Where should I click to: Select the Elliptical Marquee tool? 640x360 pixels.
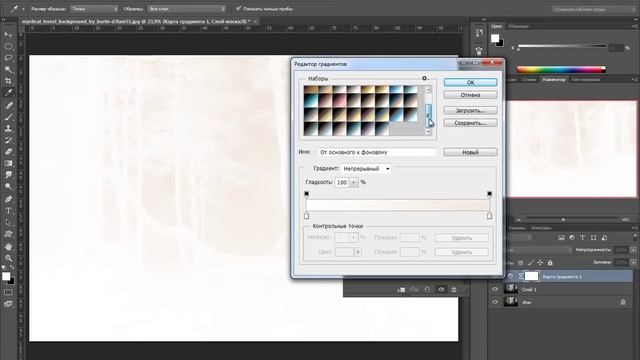pyautogui.click(x=8, y=47)
